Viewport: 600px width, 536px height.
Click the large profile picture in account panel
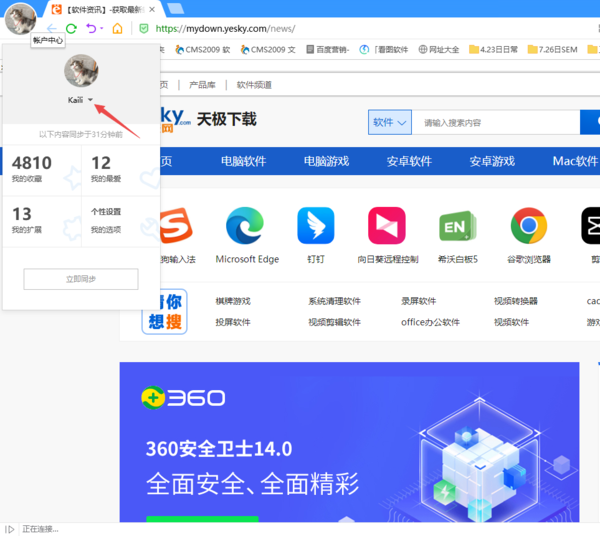pos(81,71)
